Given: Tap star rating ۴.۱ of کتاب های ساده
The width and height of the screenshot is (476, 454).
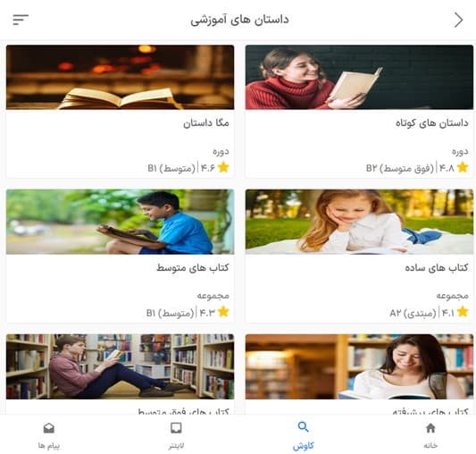Looking at the screenshot, I should (455, 312).
